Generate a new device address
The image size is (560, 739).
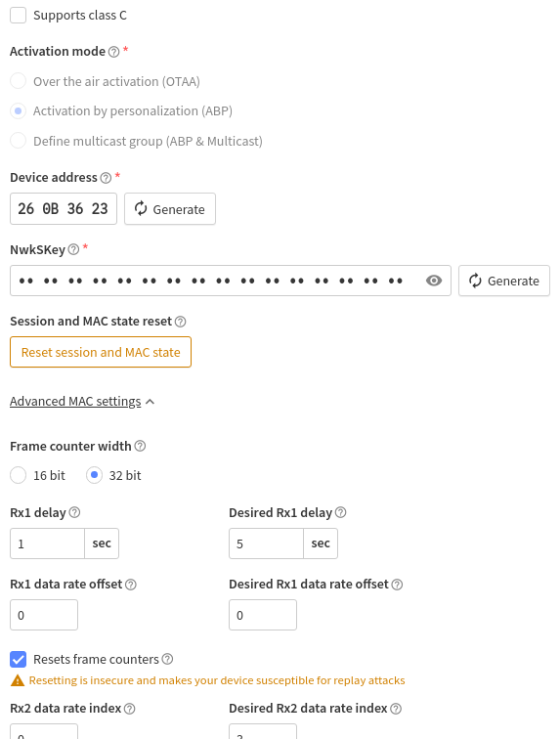170,209
